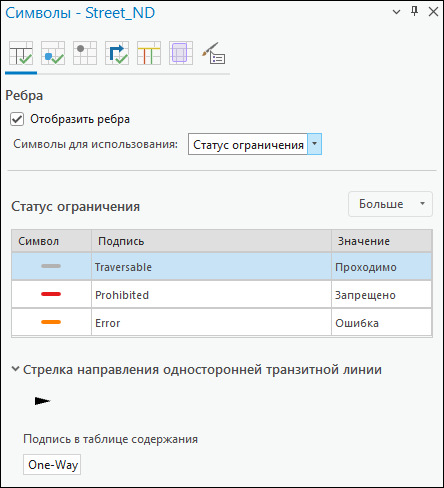Toggle the 'Отобразить ребра' checkbox

click(17, 119)
